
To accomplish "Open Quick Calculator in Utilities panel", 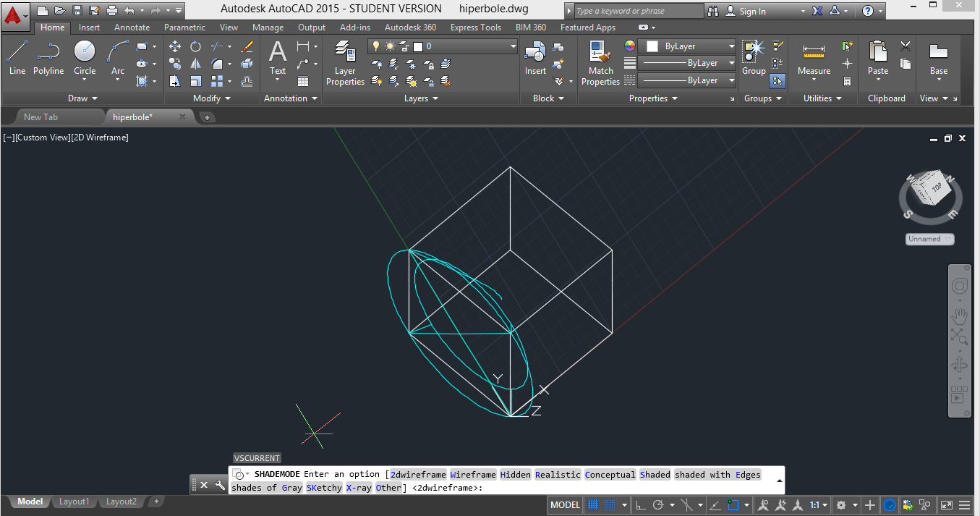I will (847, 81).
